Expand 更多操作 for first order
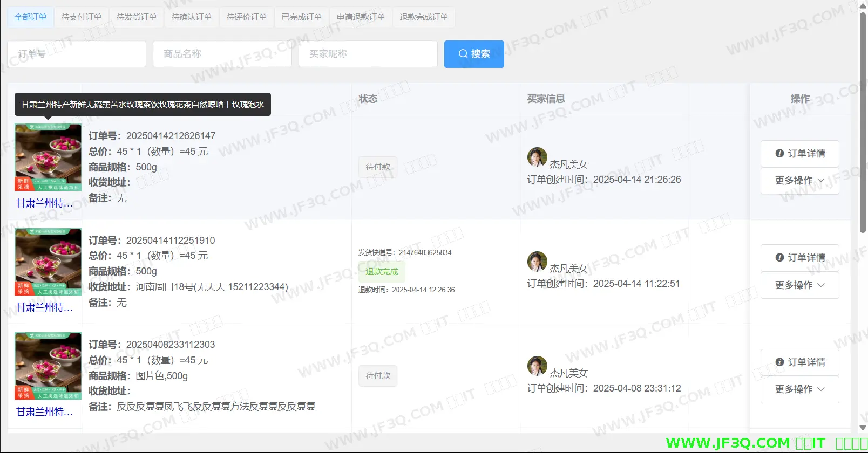 [x=799, y=181]
